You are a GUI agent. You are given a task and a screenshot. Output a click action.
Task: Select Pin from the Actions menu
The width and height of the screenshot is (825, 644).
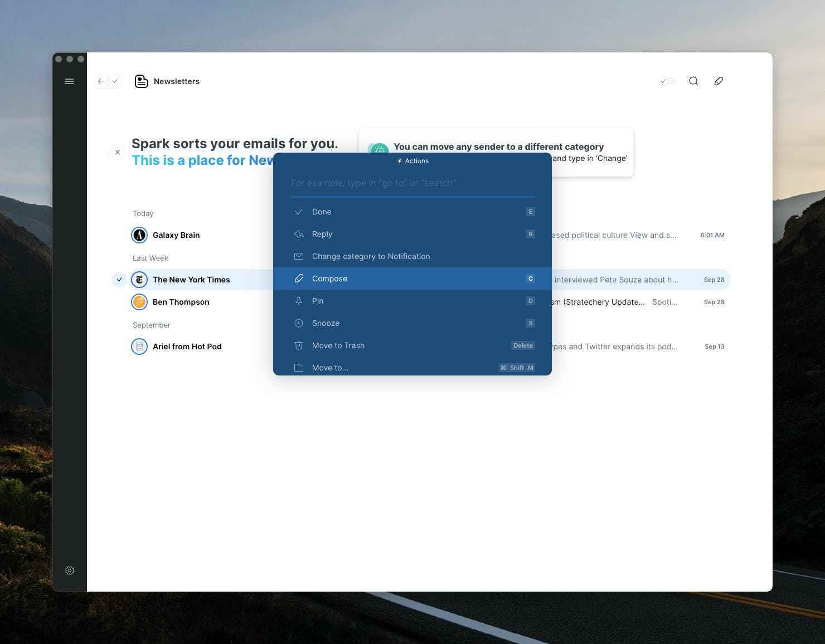point(412,301)
